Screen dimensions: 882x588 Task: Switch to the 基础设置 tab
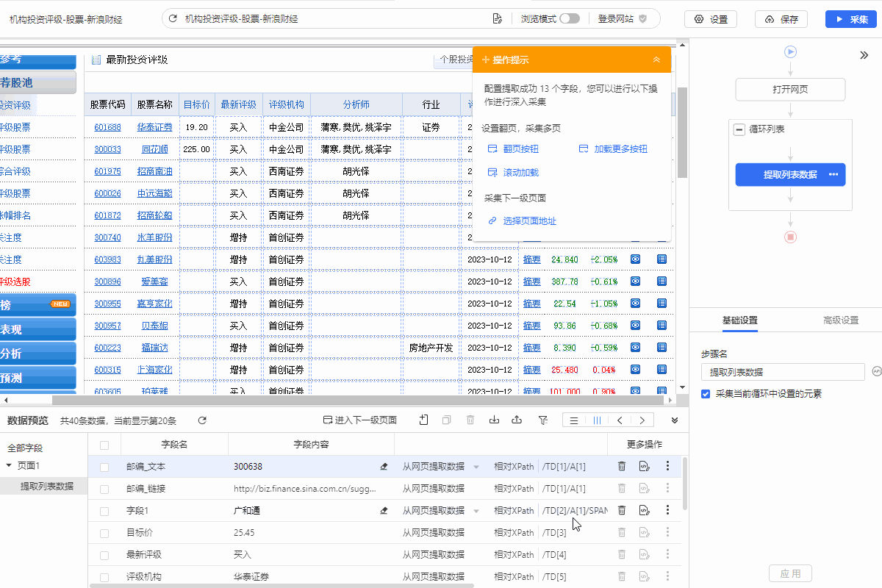tap(740, 320)
